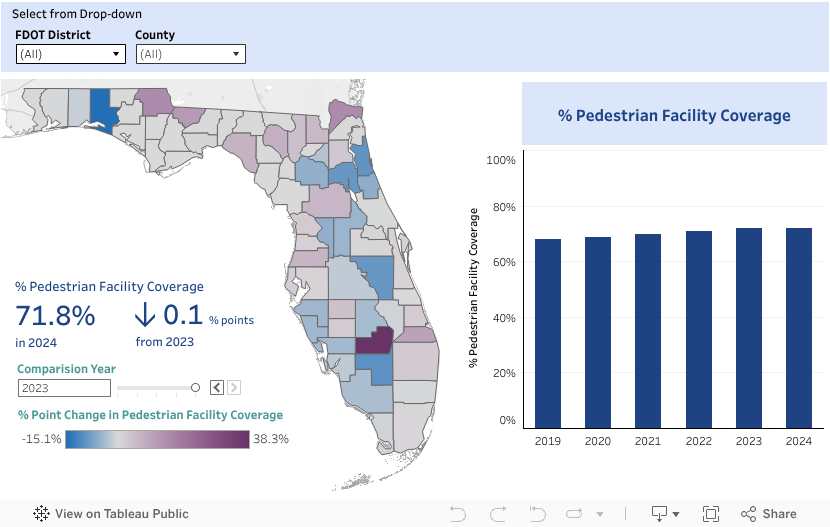Click the revert view icon
Viewport: 830px width, 527px height.
(537, 514)
